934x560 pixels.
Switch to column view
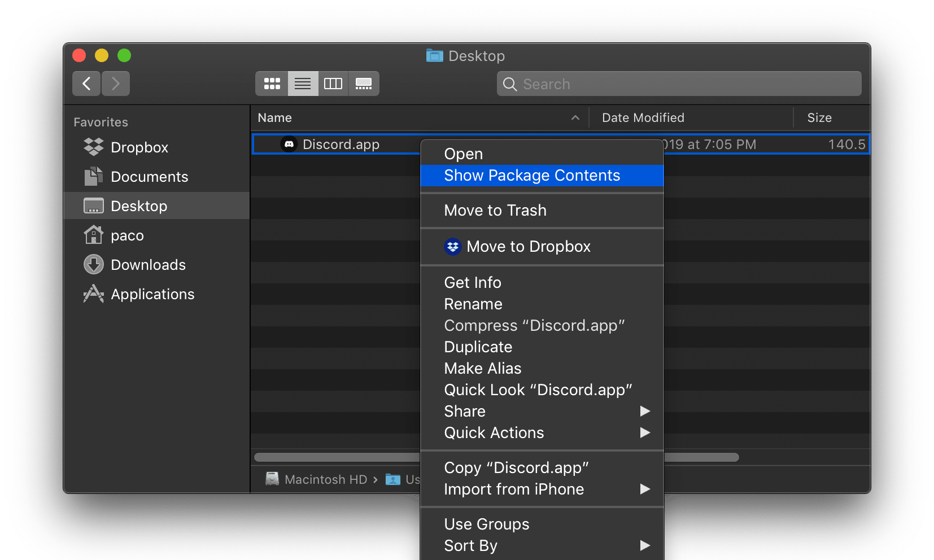point(333,84)
